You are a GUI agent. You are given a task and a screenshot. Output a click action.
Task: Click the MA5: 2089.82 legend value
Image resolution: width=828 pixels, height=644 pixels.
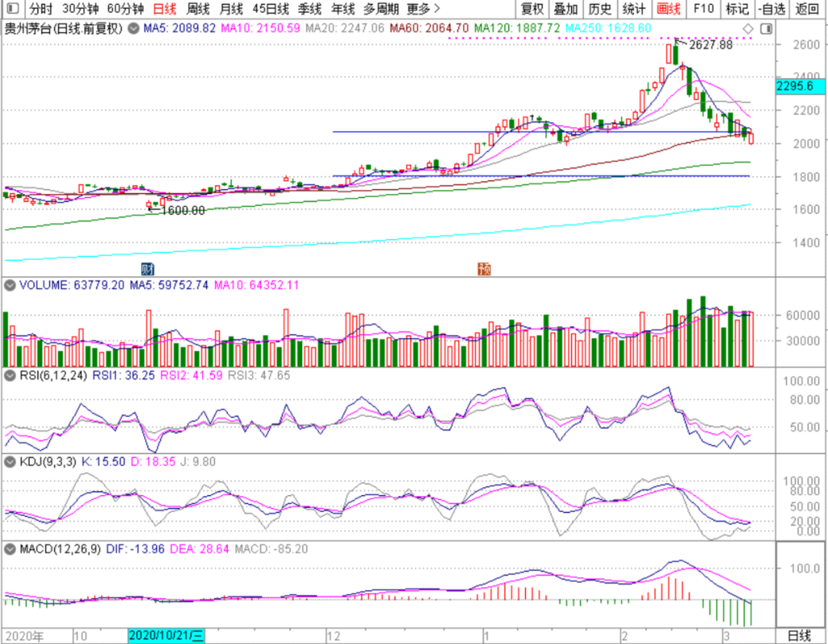click(x=179, y=28)
